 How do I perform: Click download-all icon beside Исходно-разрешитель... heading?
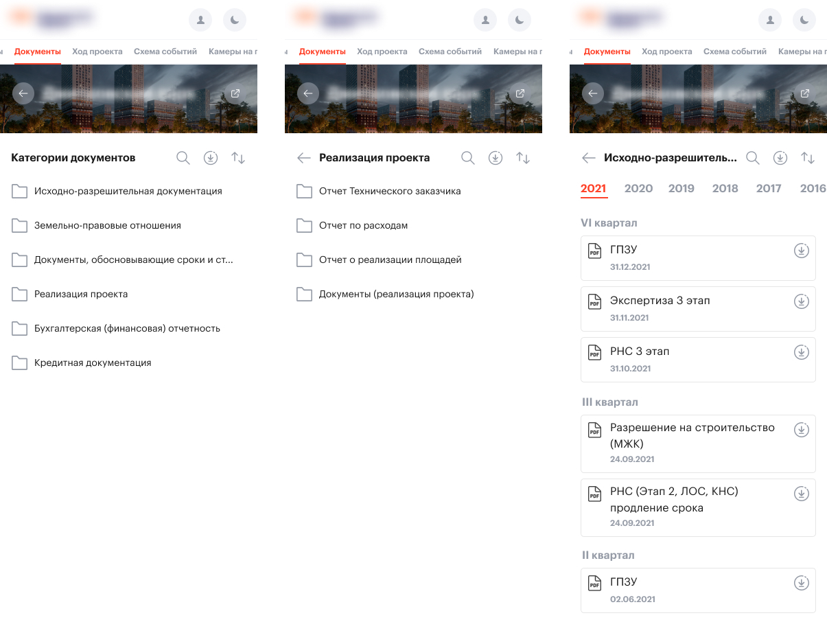(x=780, y=158)
